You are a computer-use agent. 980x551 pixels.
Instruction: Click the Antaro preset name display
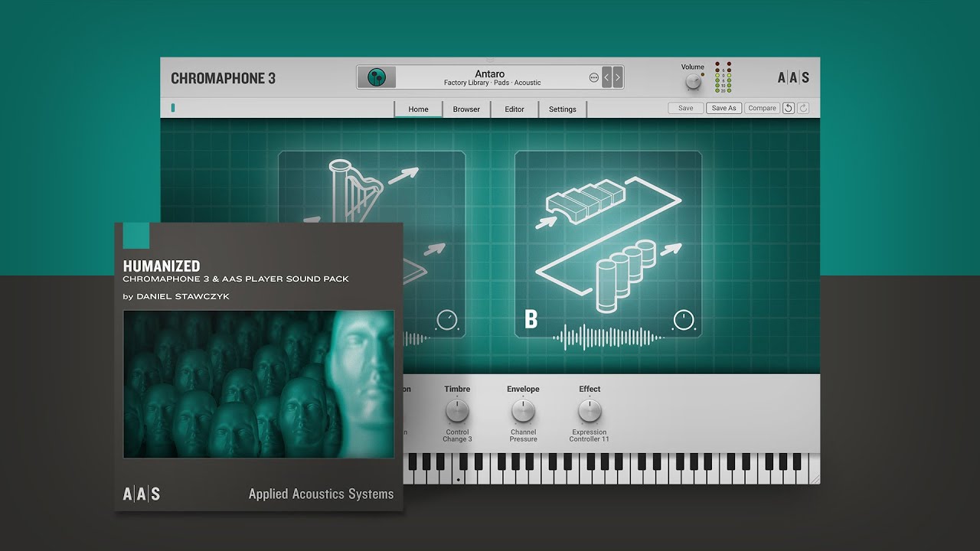click(x=490, y=74)
